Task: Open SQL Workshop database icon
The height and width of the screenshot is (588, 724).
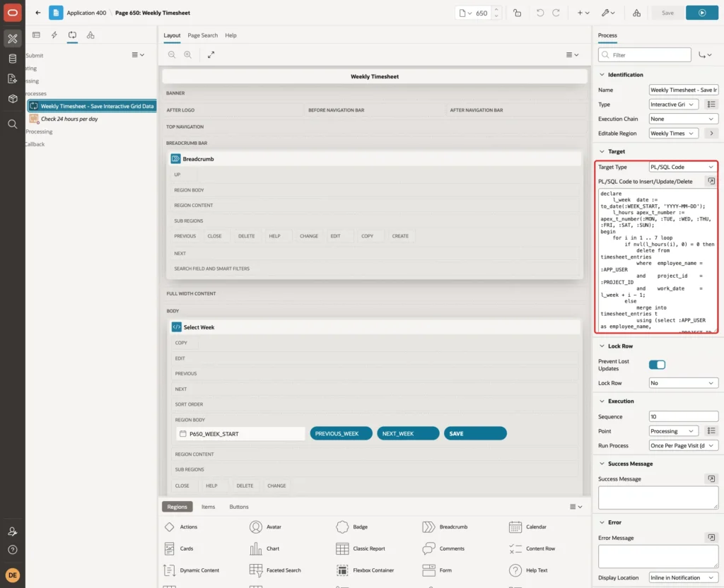Action: 13,59
